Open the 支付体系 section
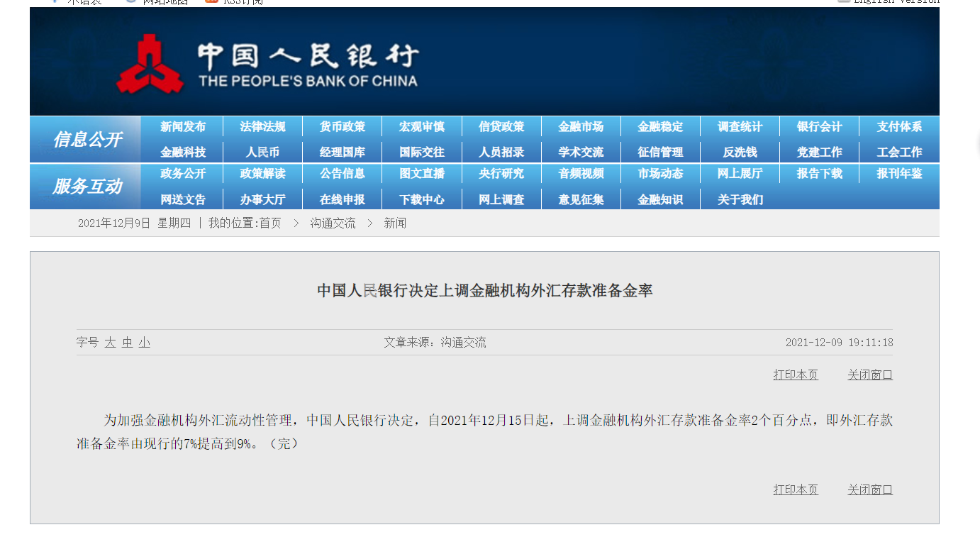 click(x=899, y=127)
